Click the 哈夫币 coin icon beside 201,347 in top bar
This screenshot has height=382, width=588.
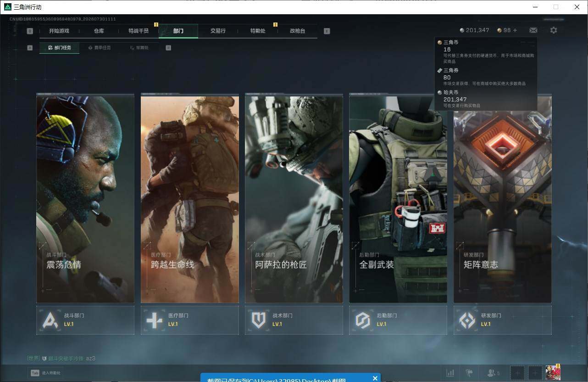pyautogui.click(x=462, y=30)
